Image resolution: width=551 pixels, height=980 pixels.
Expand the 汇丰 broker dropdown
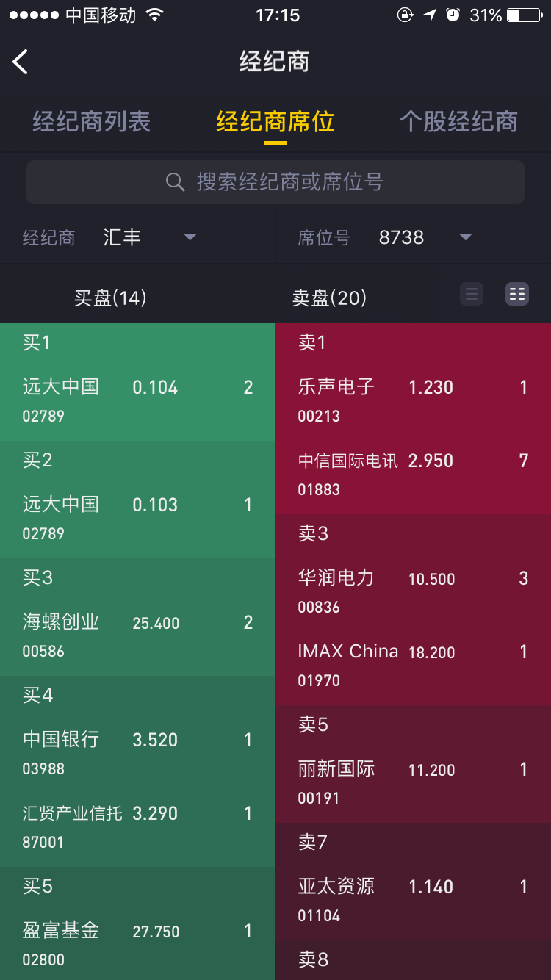click(x=190, y=237)
